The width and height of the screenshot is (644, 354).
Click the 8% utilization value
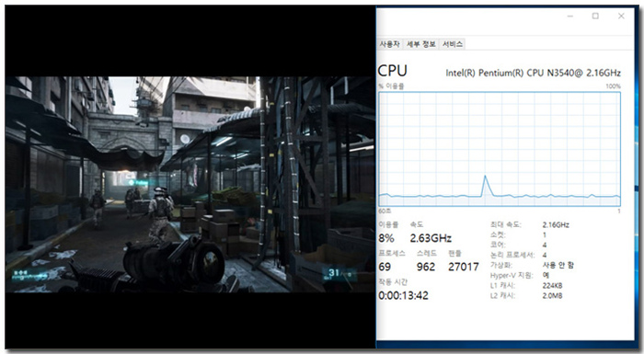point(386,238)
